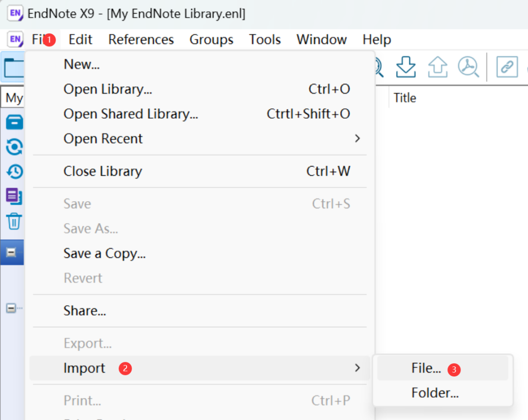This screenshot has width=528, height=420.
Task: Choose Share... from the File menu
Action: [199, 311]
